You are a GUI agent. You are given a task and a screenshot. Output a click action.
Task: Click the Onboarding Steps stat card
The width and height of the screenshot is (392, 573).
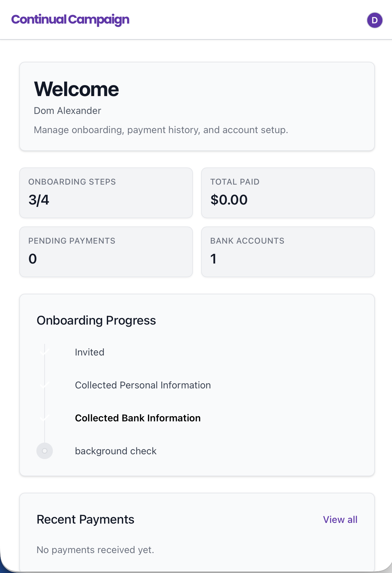(106, 192)
